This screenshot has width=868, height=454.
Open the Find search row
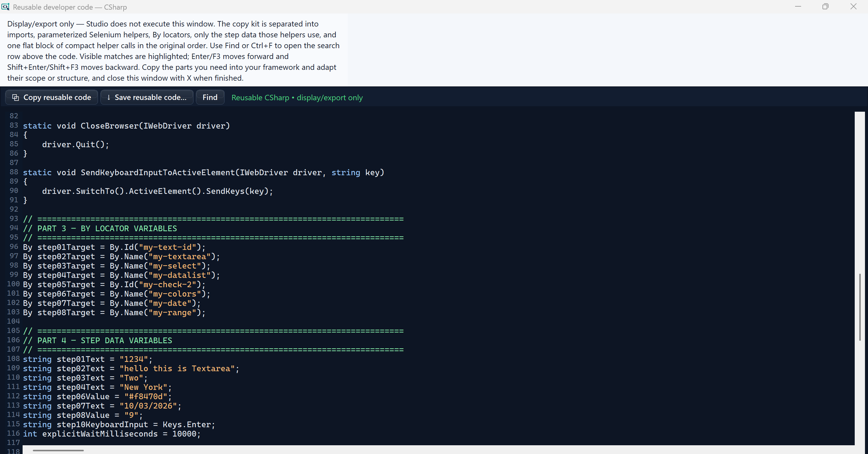click(210, 97)
